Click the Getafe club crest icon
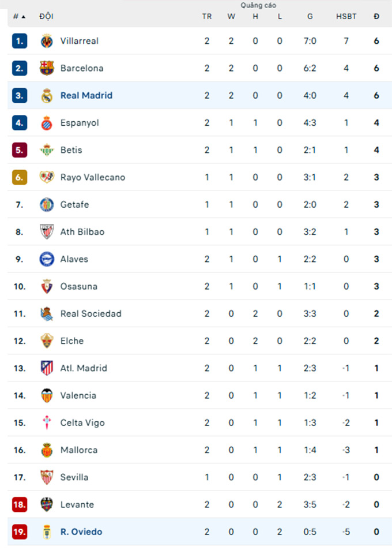 [x=47, y=204]
